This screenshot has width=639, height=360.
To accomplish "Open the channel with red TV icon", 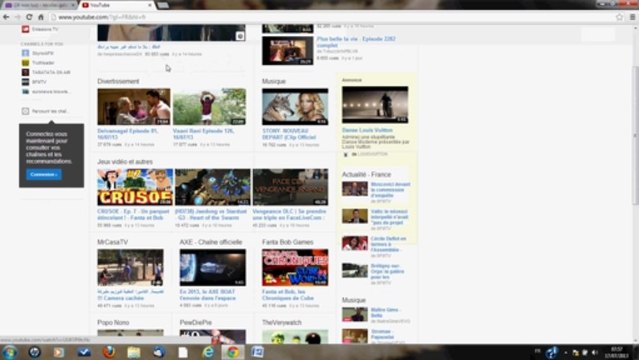I will [25, 29].
